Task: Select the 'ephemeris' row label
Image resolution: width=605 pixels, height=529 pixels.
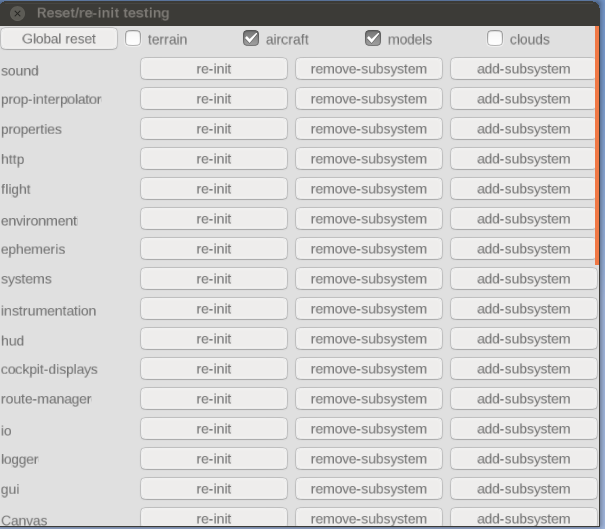Action: tap(33, 250)
